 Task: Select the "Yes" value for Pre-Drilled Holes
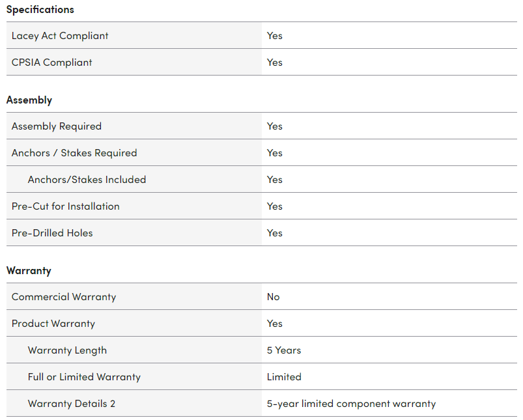tap(275, 233)
